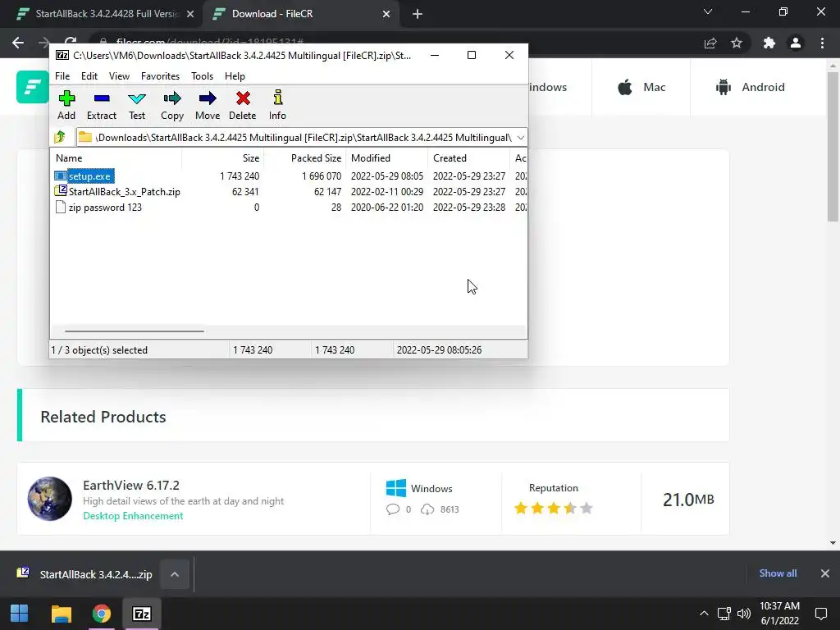840x630 pixels.
Task: Open the Edit menu in 7-Zip
Action: click(x=89, y=76)
